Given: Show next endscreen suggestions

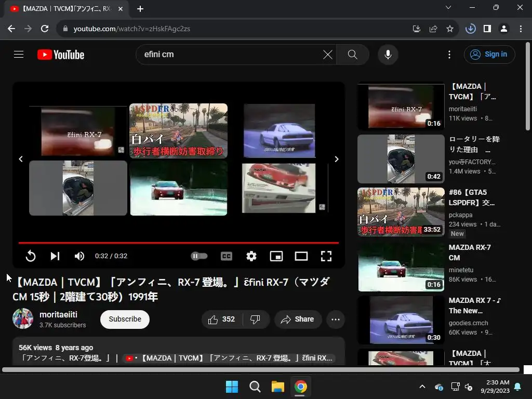Looking at the screenshot, I should (337, 159).
